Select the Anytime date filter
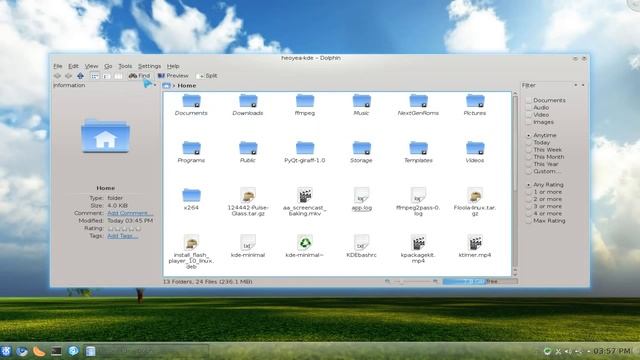640x360 pixels. (x=529, y=136)
